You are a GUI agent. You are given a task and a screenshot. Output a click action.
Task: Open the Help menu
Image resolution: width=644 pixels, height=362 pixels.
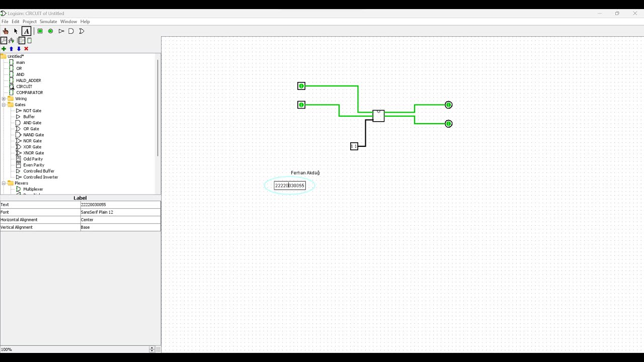click(85, 22)
